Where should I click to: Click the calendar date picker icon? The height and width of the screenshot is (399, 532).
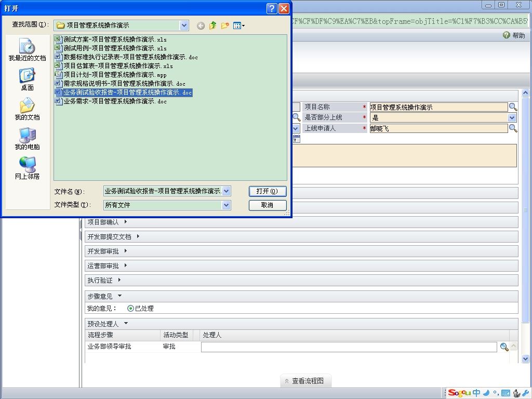coord(296,139)
